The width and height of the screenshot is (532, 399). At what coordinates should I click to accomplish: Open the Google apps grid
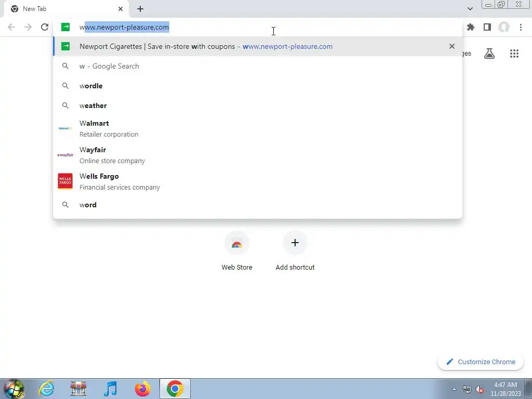(514, 54)
